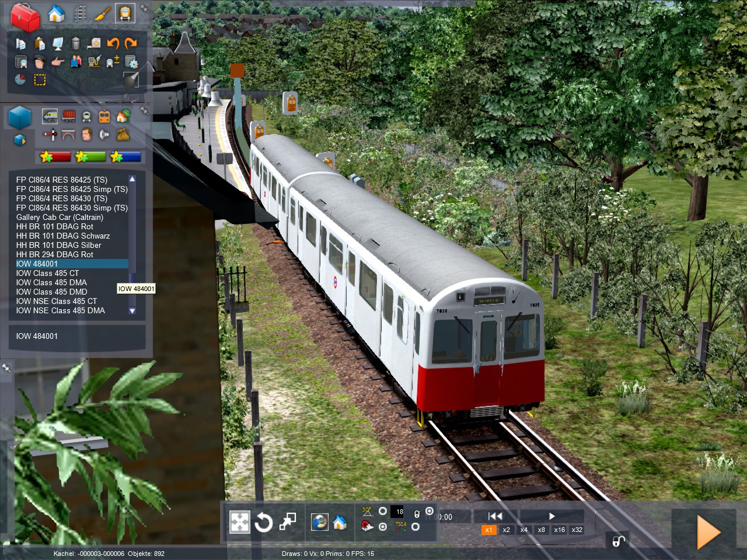Screen dimensions: 747x560
Task: Toggle the flashlight icon
Action: coord(131,79)
